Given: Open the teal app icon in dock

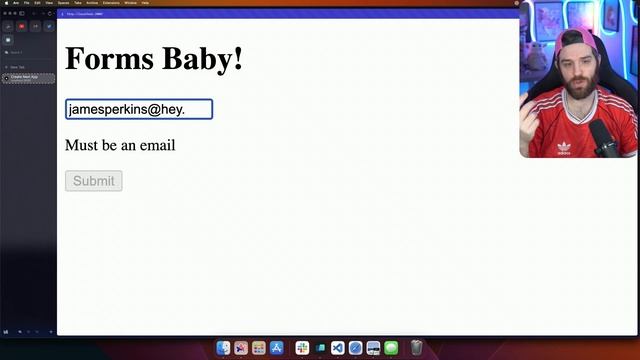Looking at the screenshot, I should (320, 348).
